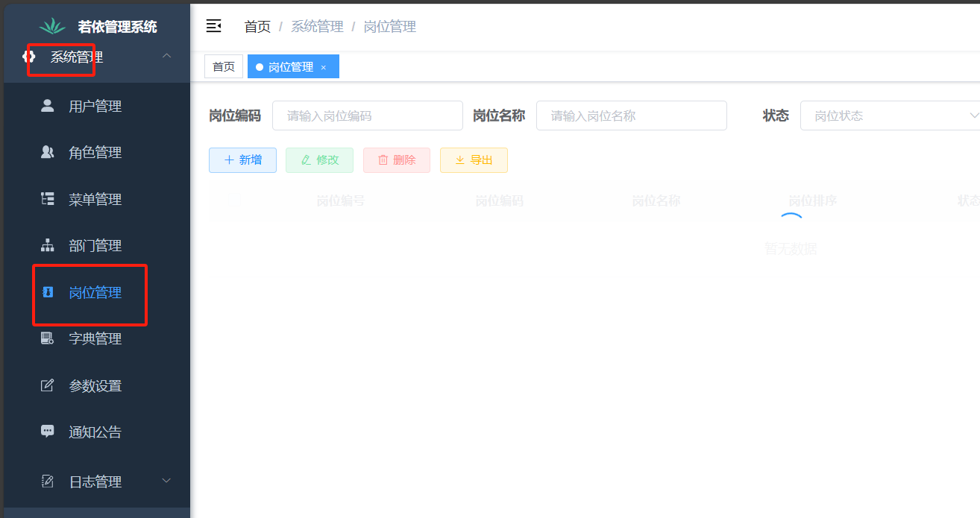The width and height of the screenshot is (980, 518).
Task: Click 系统管理 in the breadcrumb
Action: tap(317, 27)
